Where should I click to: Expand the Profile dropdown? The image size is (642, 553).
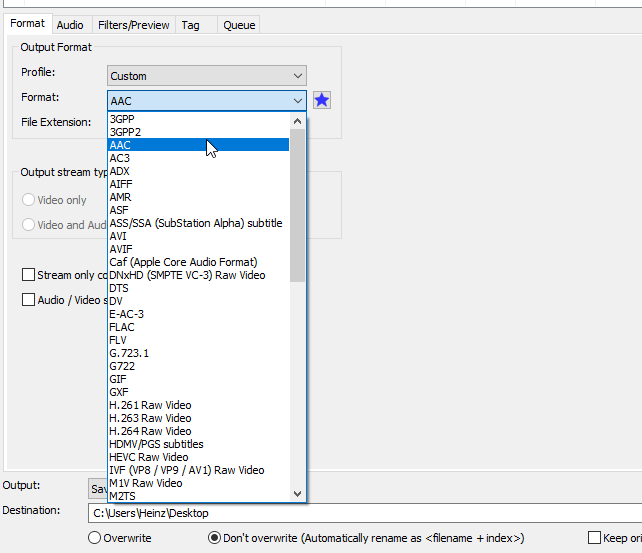(298, 76)
